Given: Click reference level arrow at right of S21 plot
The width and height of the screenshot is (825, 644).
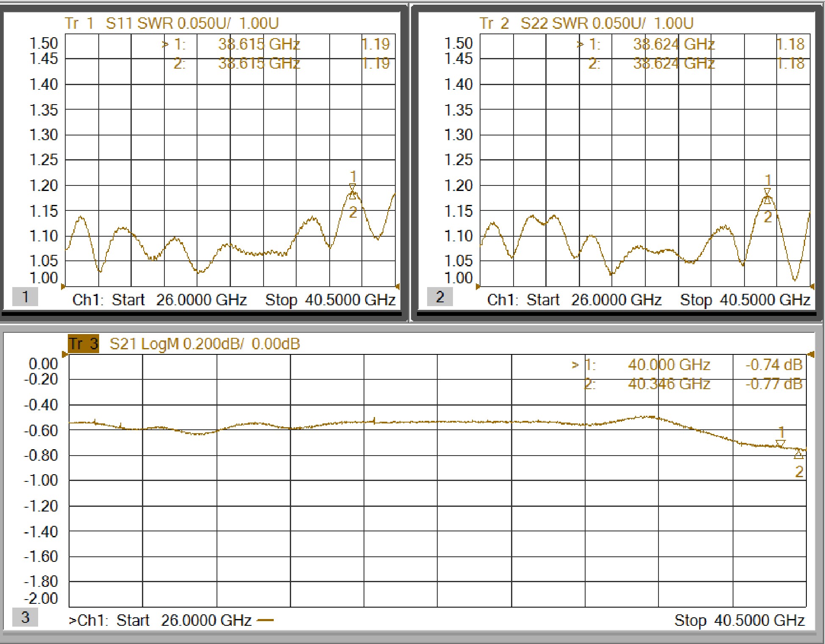Looking at the screenshot, I should tap(811, 354).
